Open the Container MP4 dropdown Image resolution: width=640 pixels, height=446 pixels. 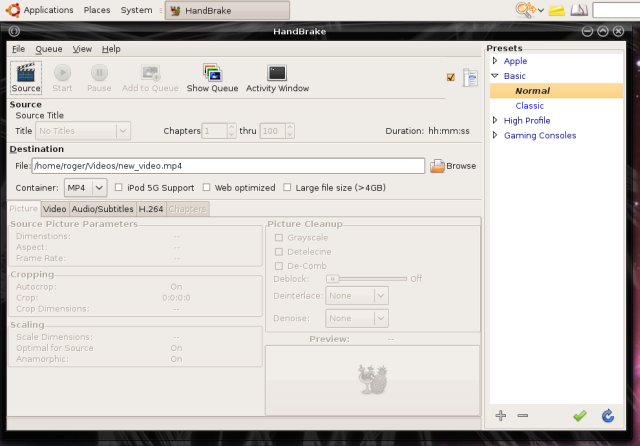tap(85, 187)
